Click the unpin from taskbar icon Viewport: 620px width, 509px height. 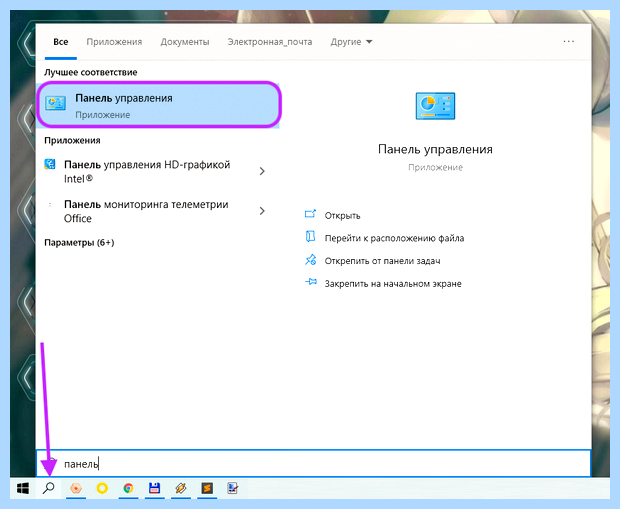[x=310, y=259]
